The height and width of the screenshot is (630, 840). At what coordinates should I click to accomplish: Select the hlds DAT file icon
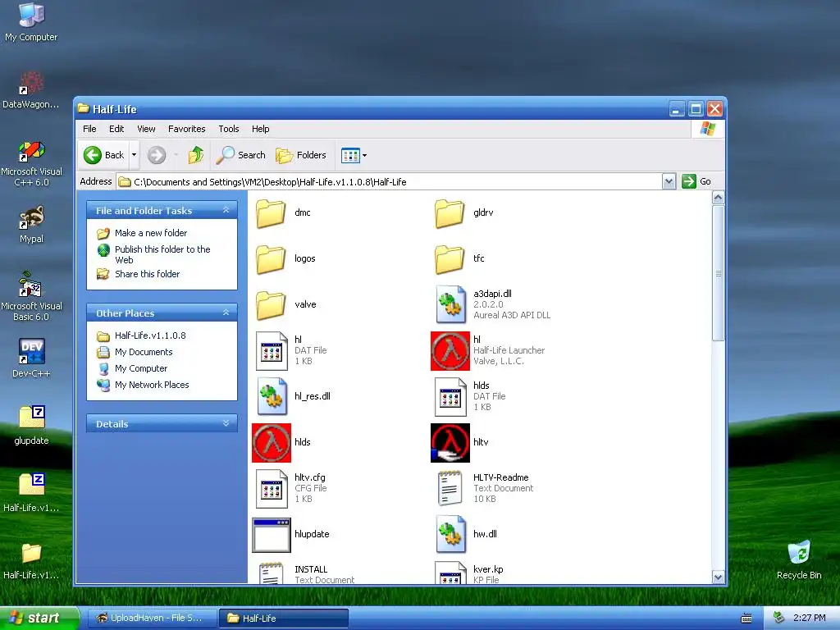coord(450,396)
